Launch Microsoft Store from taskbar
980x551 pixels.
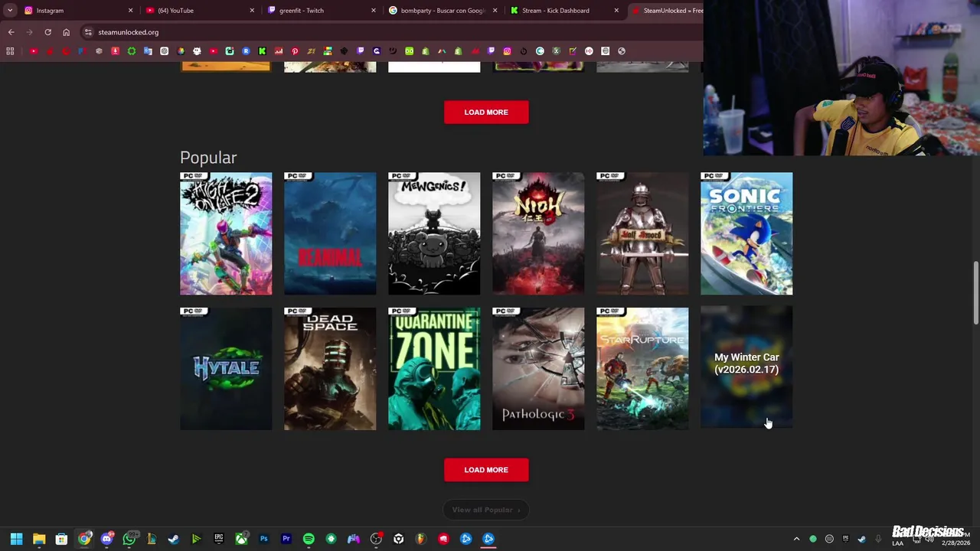pyautogui.click(x=61, y=539)
